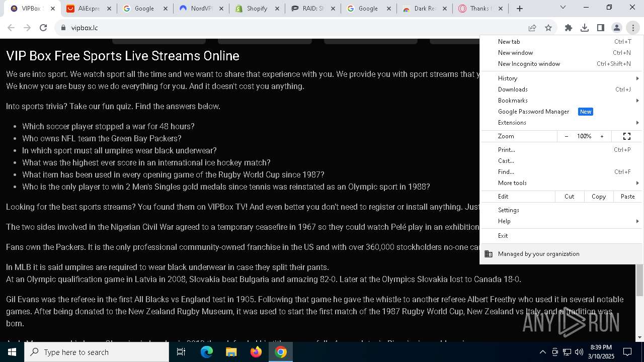Decrease zoom with minus button
Image resolution: width=644 pixels, height=362 pixels.
click(x=567, y=136)
